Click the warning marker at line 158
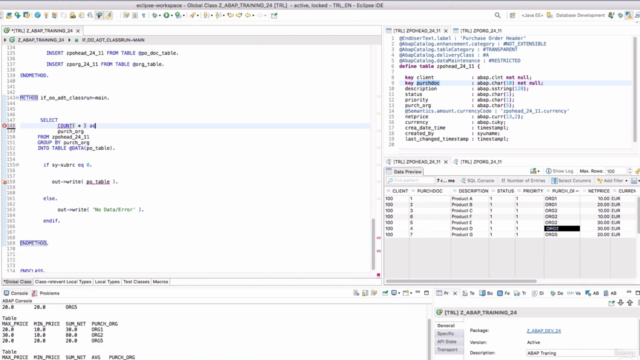This screenshot has height=360, width=640. 4,182
